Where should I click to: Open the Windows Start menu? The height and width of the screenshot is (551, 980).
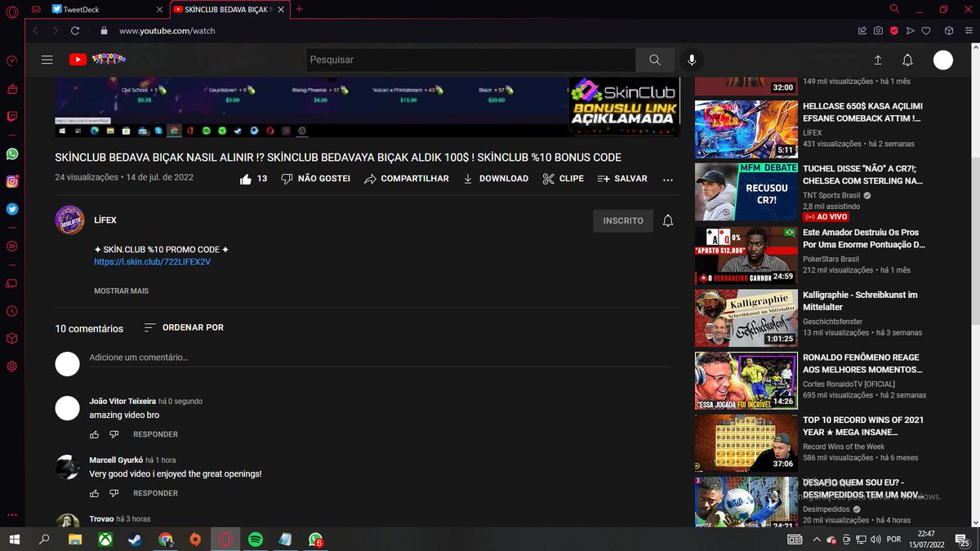pos(14,539)
